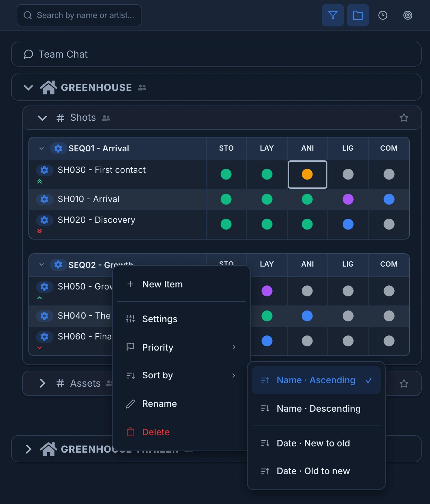
Task: Click the low priority arrow under SH060
Action: tap(40, 347)
